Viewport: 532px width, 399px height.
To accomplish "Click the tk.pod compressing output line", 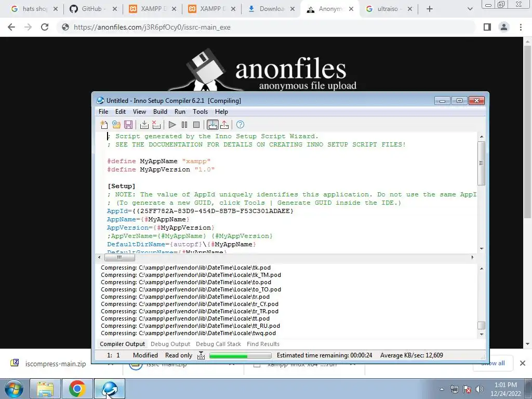I will 185,268.
